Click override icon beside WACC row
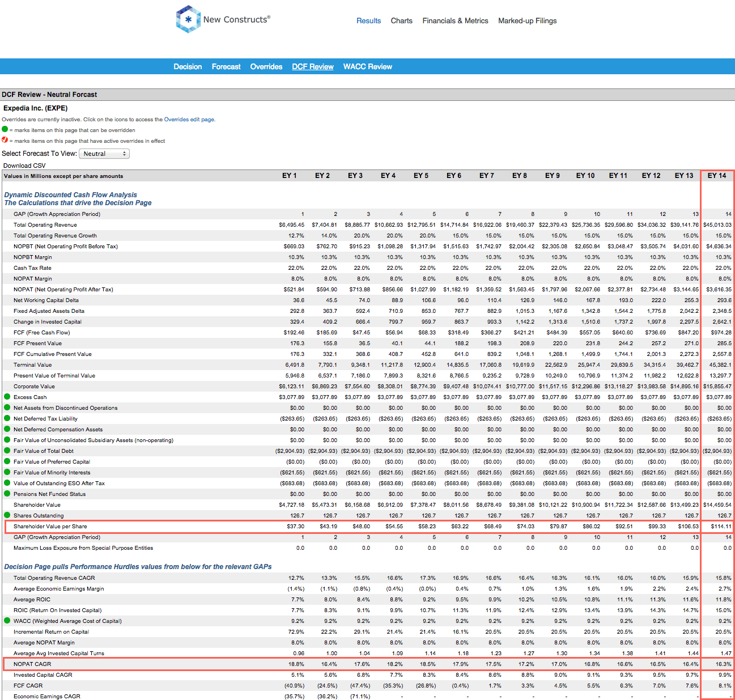The width and height of the screenshot is (735, 700). [7, 621]
